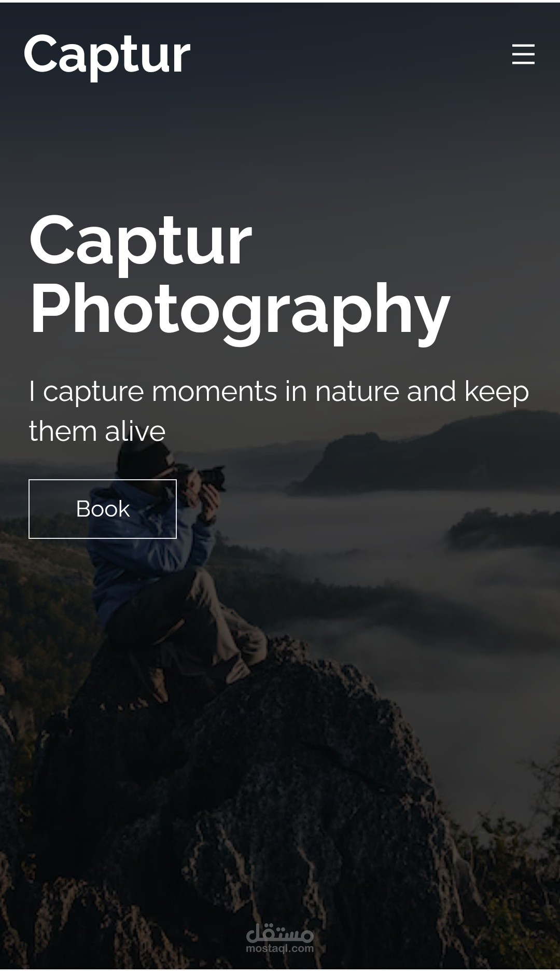Viewport: 560px width, 974px height.
Task: Click the word 'Photography' in the title
Action: click(240, 310)
